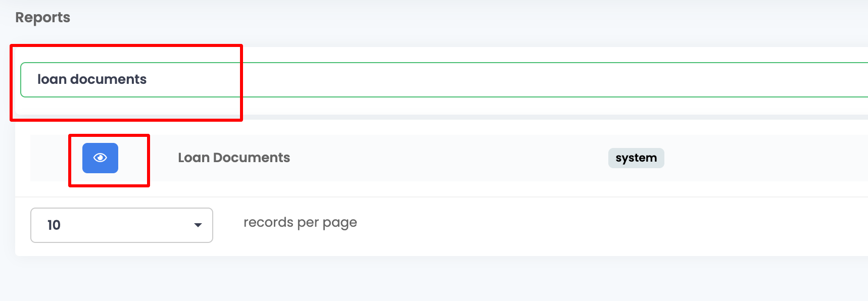Click the "records per page" label

pyautogui.click(x=300, y=223)
